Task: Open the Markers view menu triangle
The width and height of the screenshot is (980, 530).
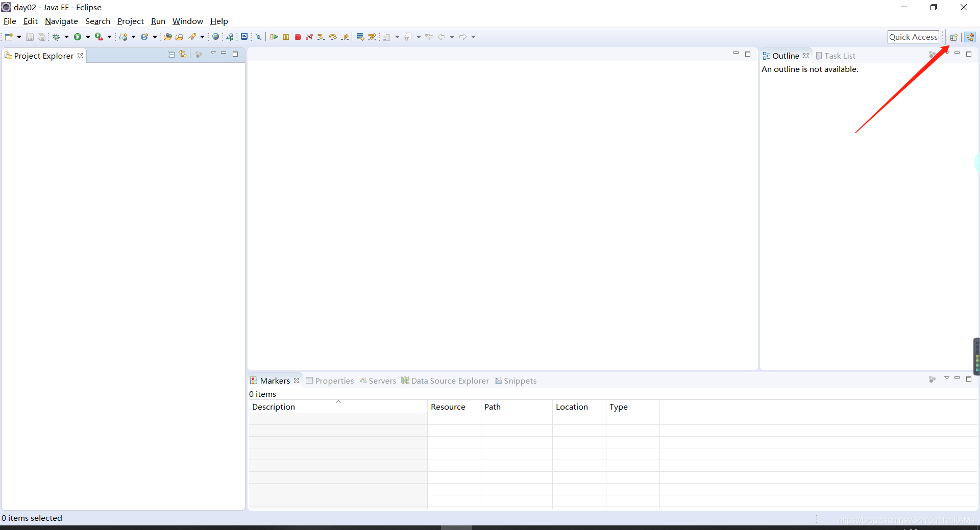Action: (x=946, y=378)
